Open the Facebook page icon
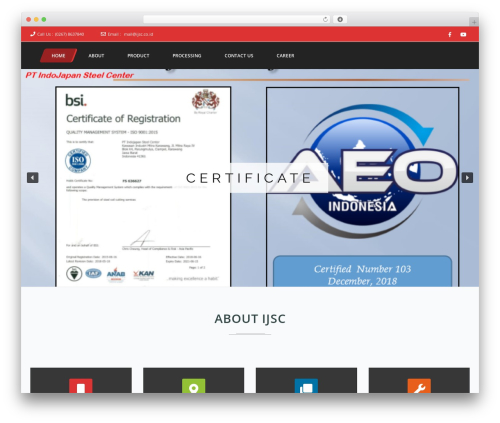The height and width of the screenshot is (423, 500). point(450,34)
